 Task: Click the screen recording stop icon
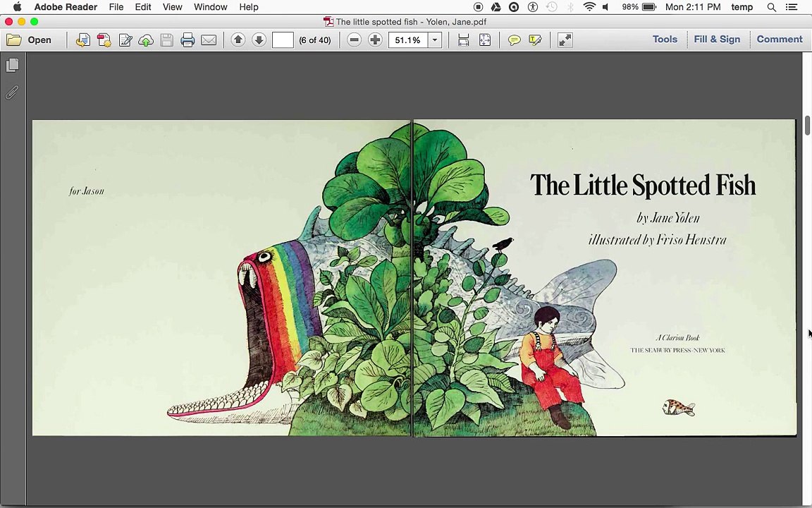click(x=478, y=7)
